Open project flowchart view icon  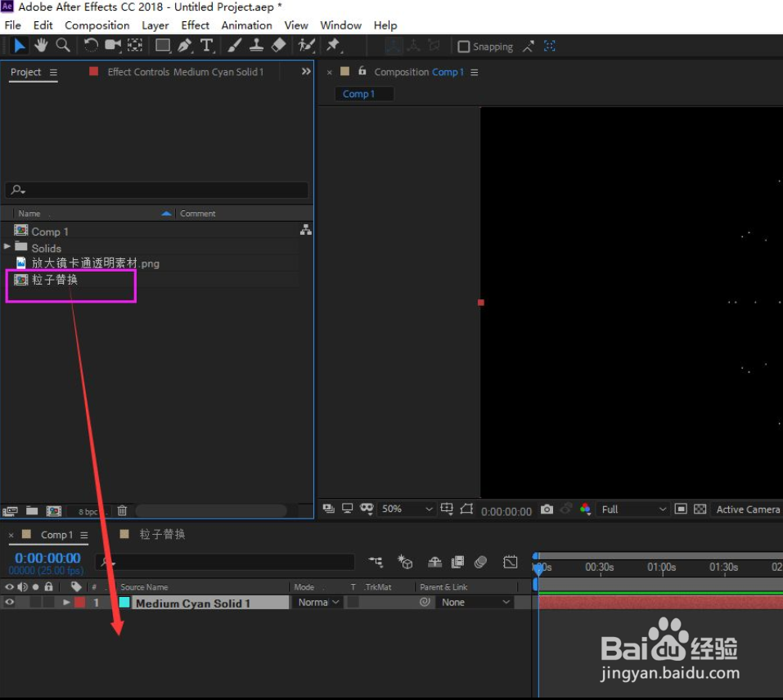click(x=306, y=230)
